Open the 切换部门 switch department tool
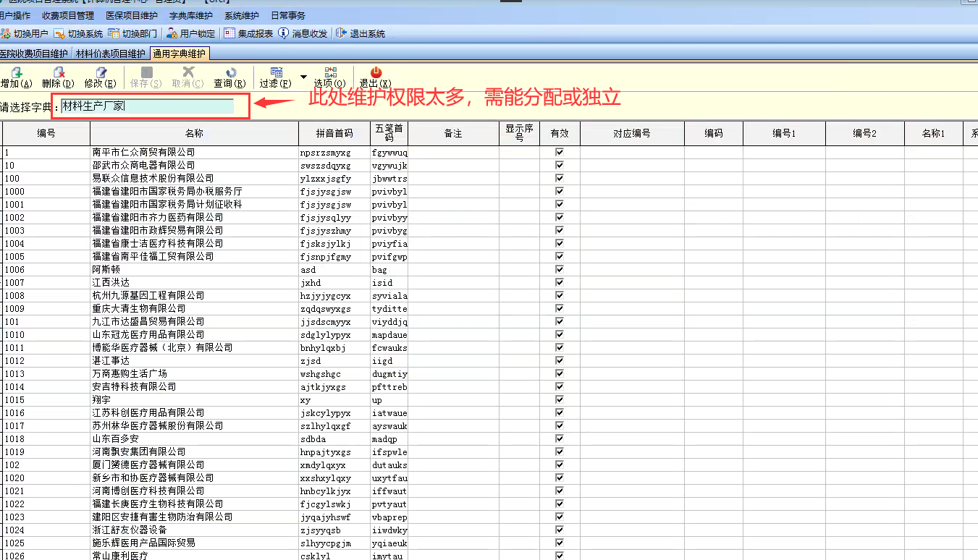The image size is (978, 560). coord(114,33)
